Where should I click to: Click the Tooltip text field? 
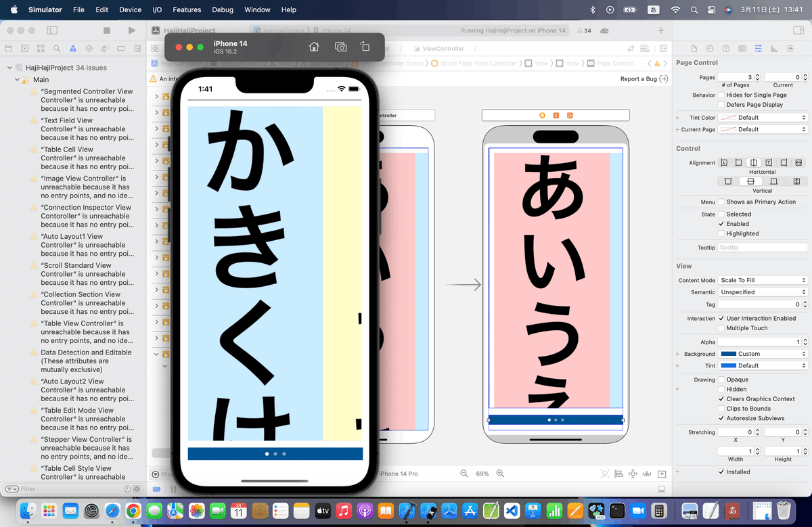pos(763,248)
